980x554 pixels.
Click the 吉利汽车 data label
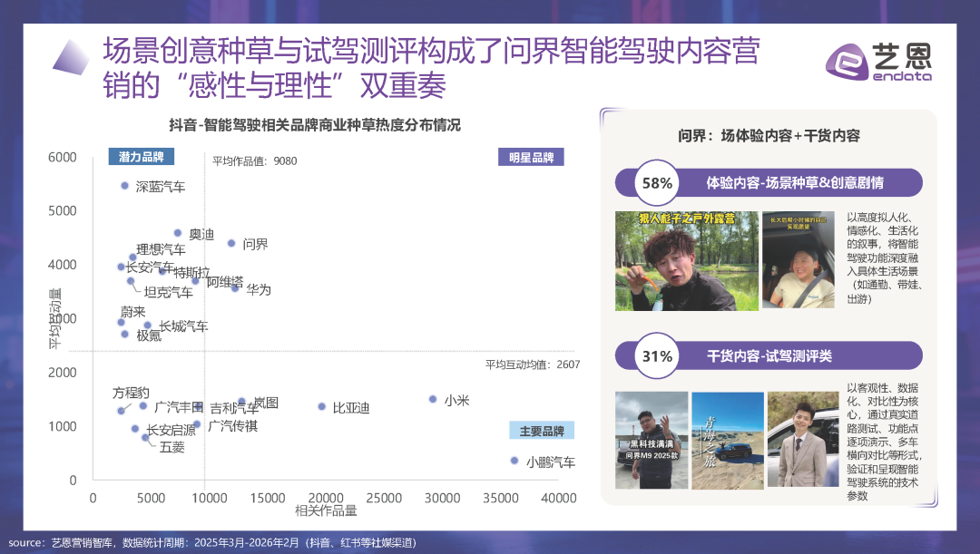coord(234,409)
